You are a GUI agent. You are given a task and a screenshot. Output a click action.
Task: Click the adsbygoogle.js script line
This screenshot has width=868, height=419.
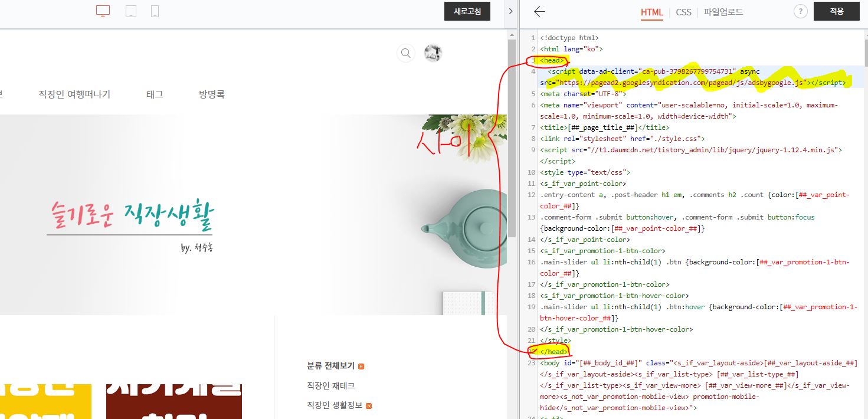point(693,77)
